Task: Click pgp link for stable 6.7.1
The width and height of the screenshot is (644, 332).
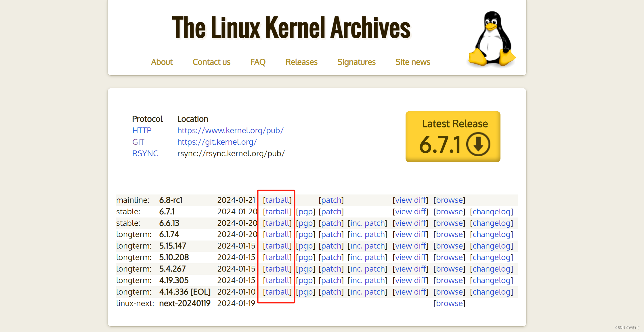Action: pos(305,212)
